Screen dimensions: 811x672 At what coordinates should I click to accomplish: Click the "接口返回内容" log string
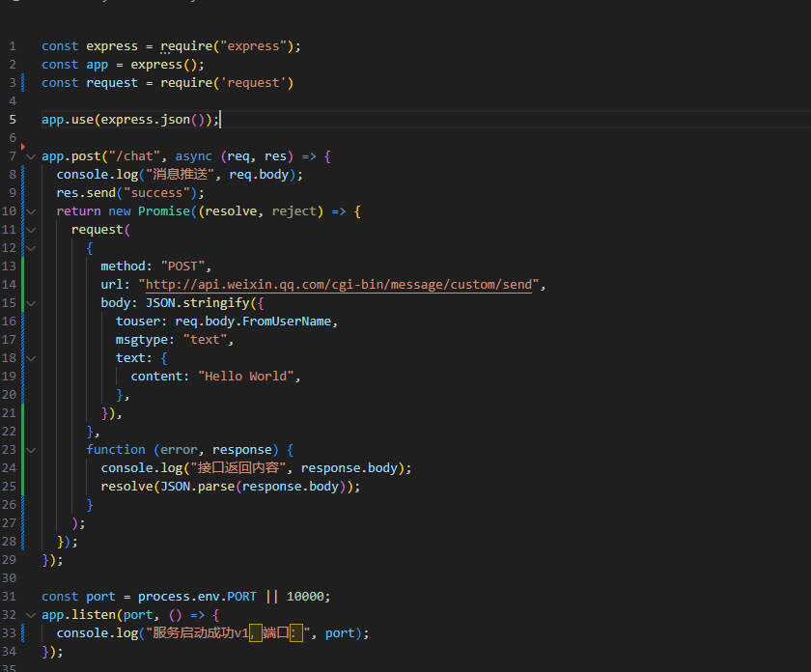click(x=238, y=467)
